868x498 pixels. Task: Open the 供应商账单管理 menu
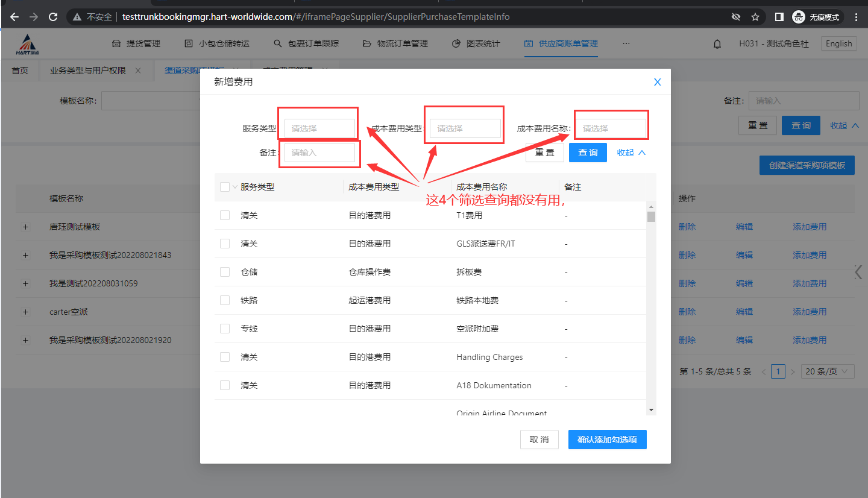(561, 43)
